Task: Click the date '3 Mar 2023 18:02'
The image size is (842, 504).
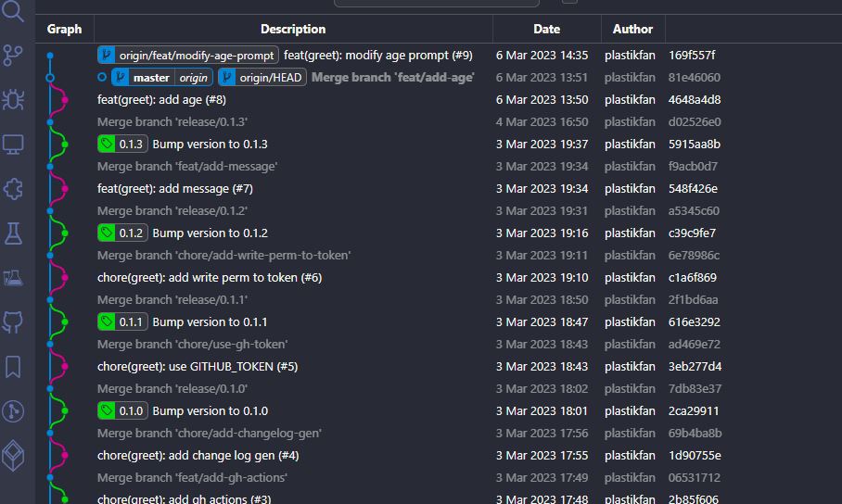Action: (542, 388)
